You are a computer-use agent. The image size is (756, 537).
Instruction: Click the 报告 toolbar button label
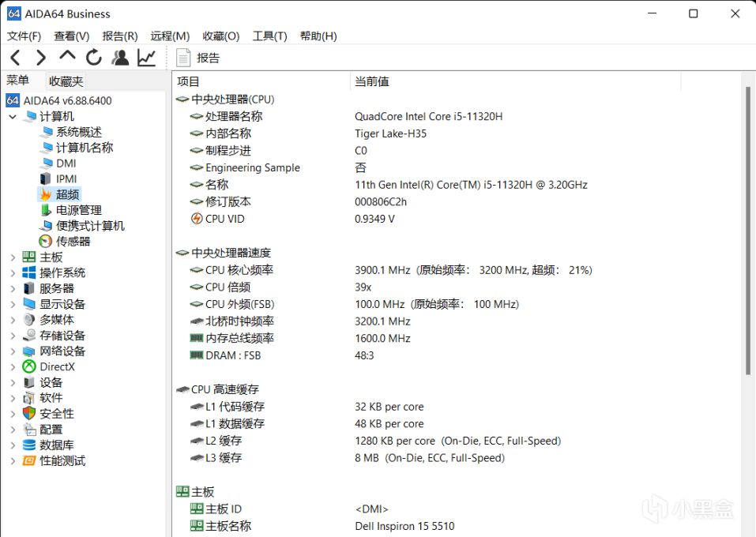pyautogui.click(x=209, y=58)
